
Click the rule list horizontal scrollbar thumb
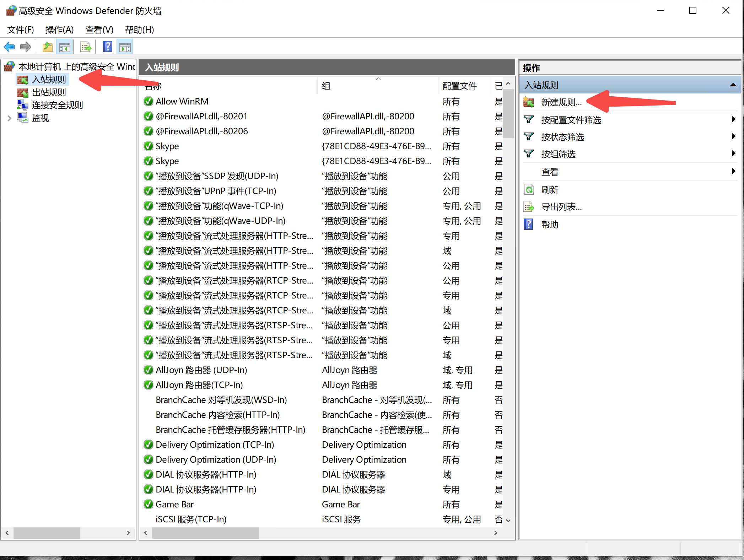pos(205,533)
